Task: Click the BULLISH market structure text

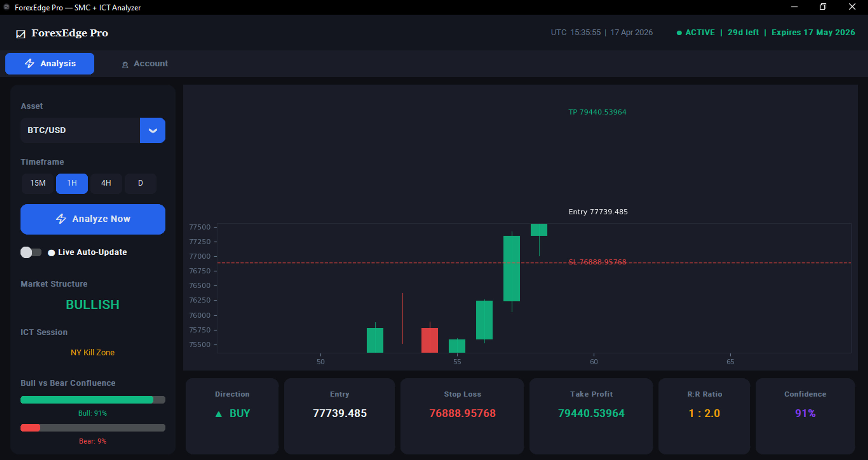Action: point(93,305)
